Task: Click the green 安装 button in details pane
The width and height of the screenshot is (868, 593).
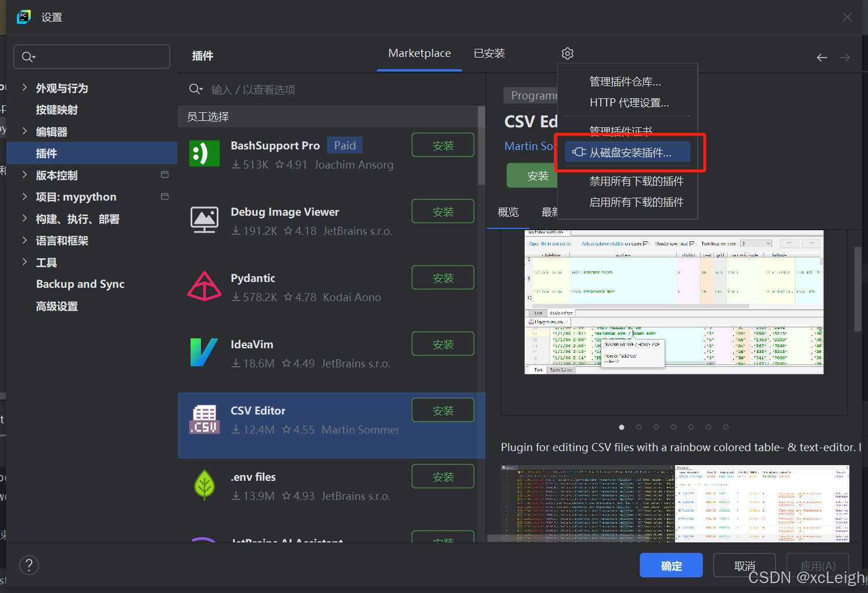Action: click(x=532, y=176)
